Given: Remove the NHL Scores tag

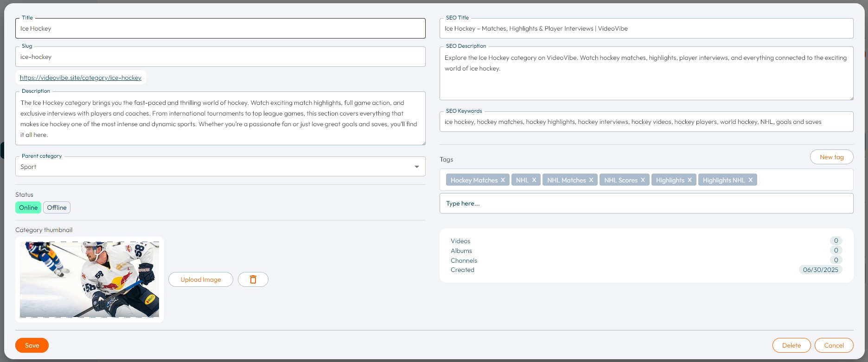Looking at the screenshot, I should point(643,180).
